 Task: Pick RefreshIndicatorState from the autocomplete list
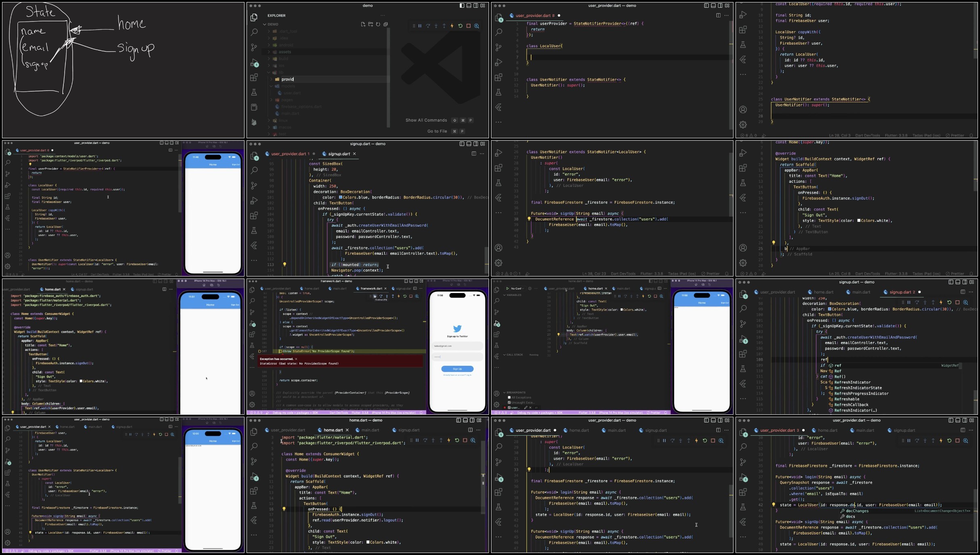(x=858, y=388)
